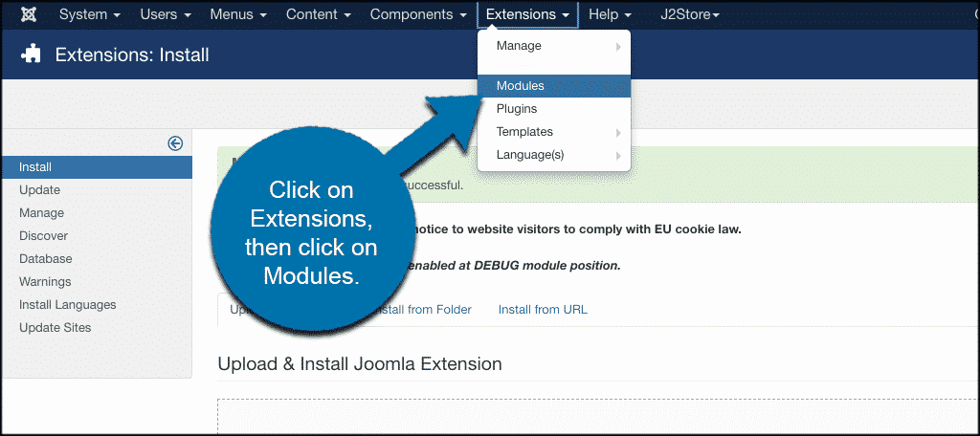Click the Joomla logo icon
The height and width of the screenshot is (436, 980).
click(x=28, y=14)
